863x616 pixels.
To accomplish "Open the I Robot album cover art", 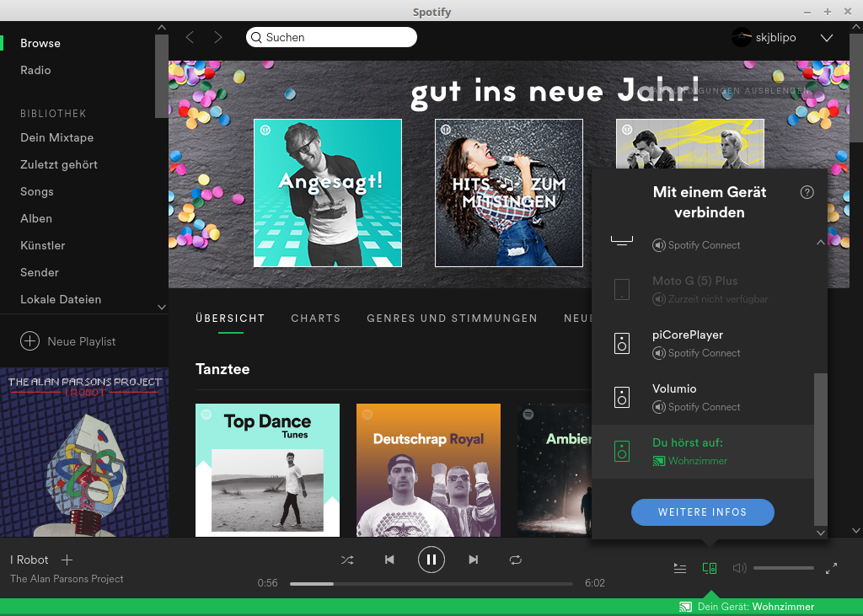I will pyautogui.click(x=84, y=453).
